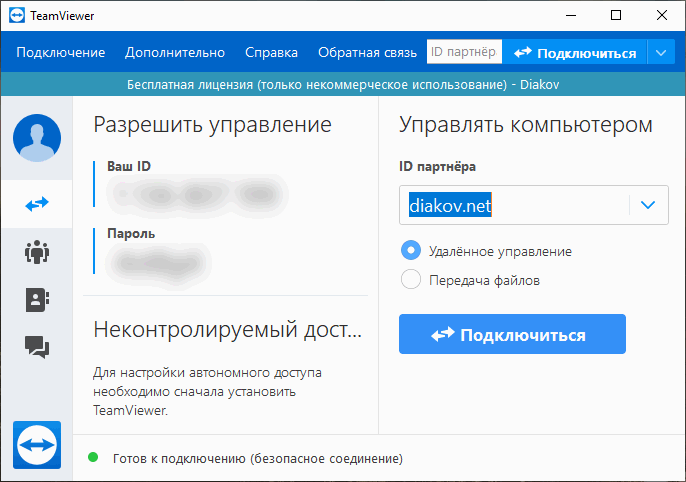Select the Удалённое управление radio button
686x482 pixels.
[411, 251]
